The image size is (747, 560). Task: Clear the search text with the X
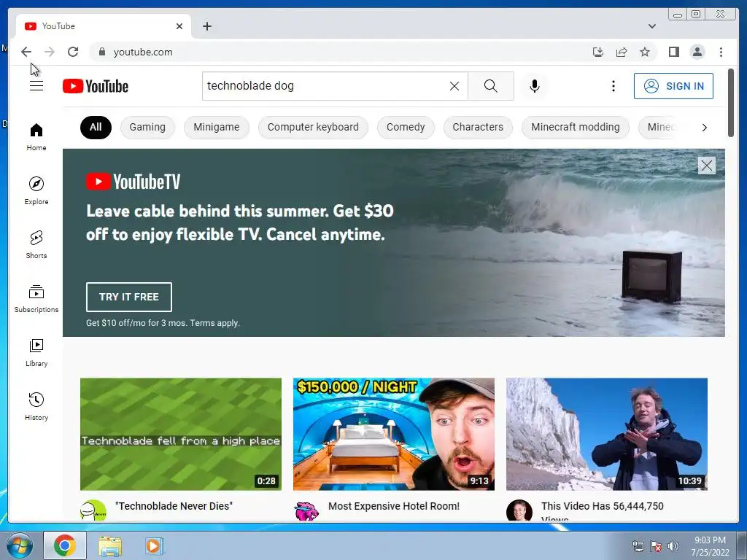coord(454,86)
